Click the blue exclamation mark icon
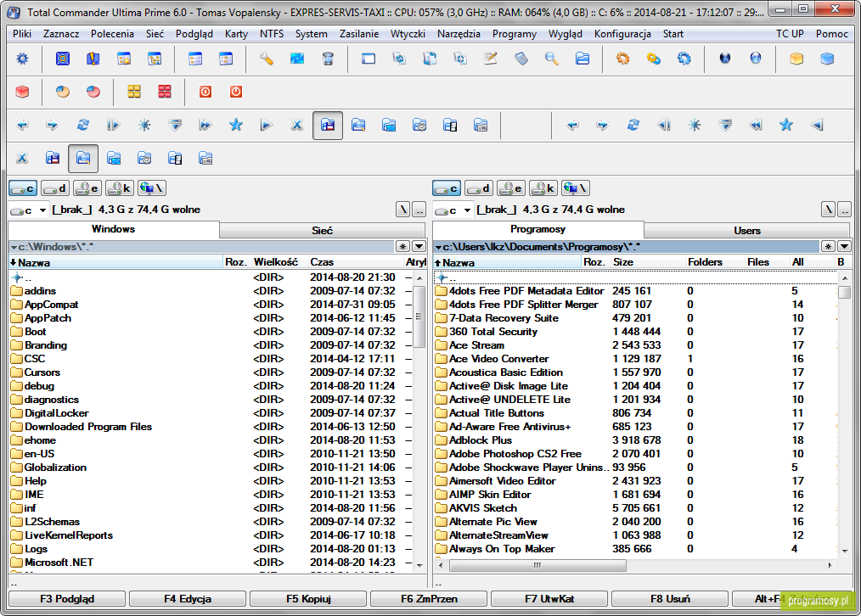The image size is (861, 616). point(93,59)
